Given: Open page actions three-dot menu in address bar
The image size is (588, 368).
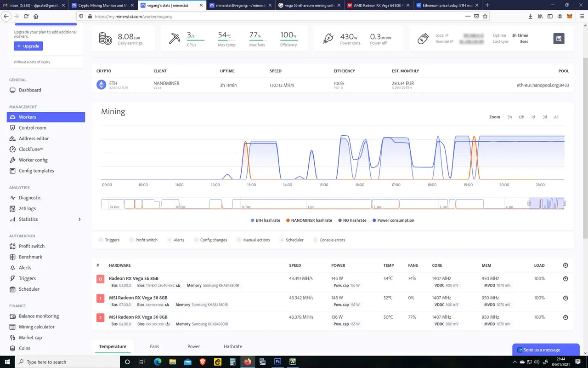Looking at the screenshot, I should point(468,16).
